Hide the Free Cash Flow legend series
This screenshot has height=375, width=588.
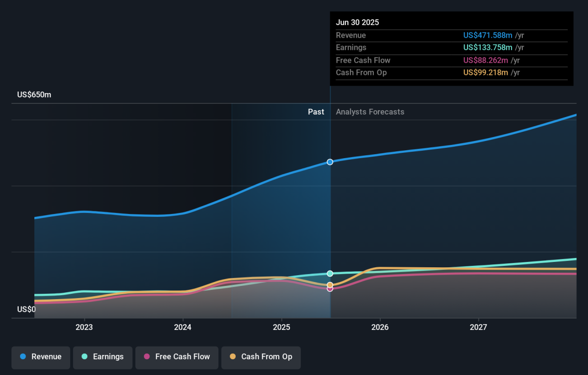[x=176, y=357]
